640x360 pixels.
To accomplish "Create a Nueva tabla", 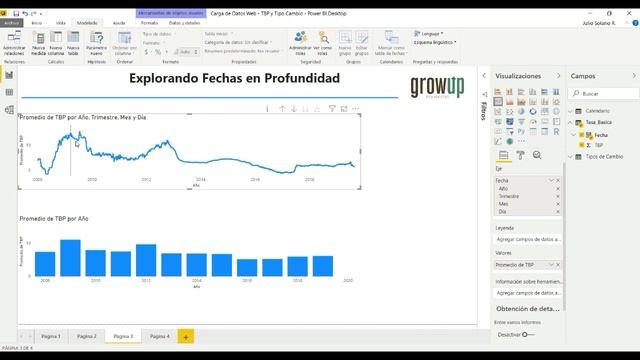I will (x=73, y=43).
